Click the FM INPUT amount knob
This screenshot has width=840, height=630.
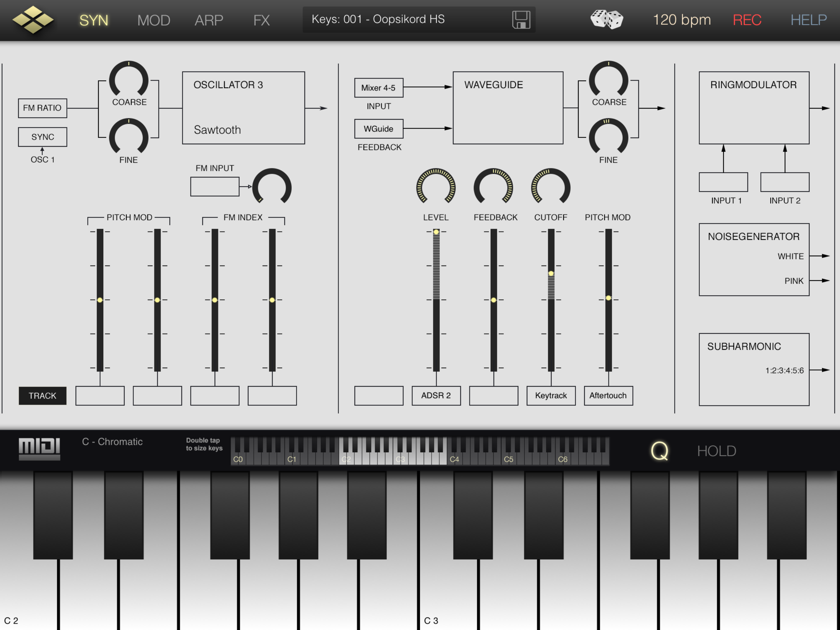[x=272, y=187]
